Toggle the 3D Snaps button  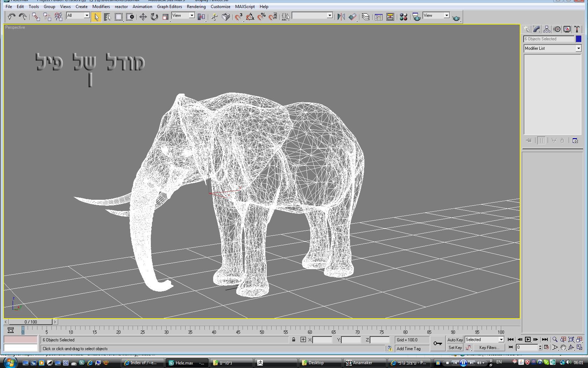[239, 17]
